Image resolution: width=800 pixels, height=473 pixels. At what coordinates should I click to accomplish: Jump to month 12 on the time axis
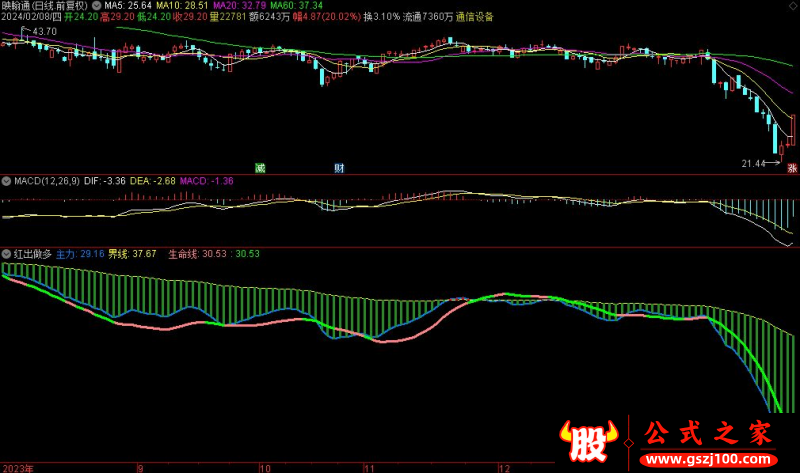(x=505, y=467)
